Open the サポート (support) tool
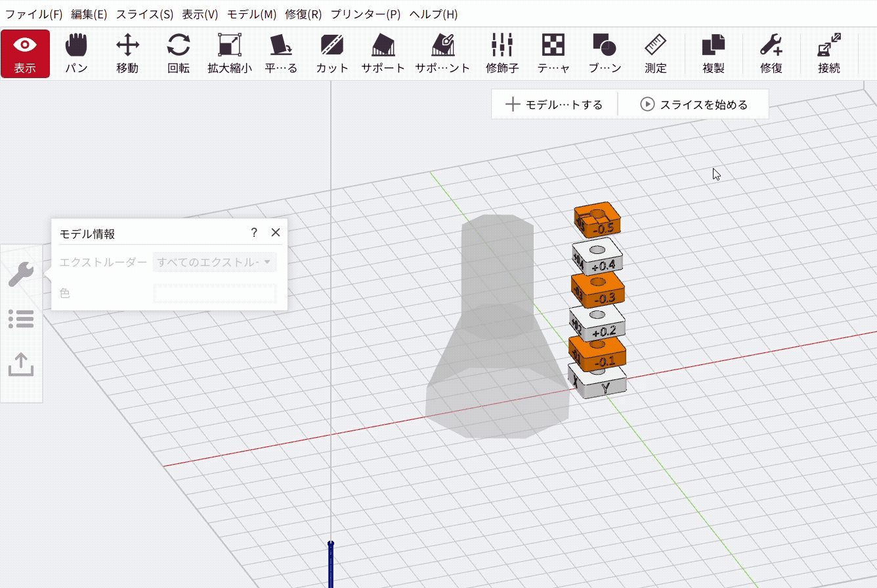The height and width of the screenshot is (588, 877). coord(383,54)
